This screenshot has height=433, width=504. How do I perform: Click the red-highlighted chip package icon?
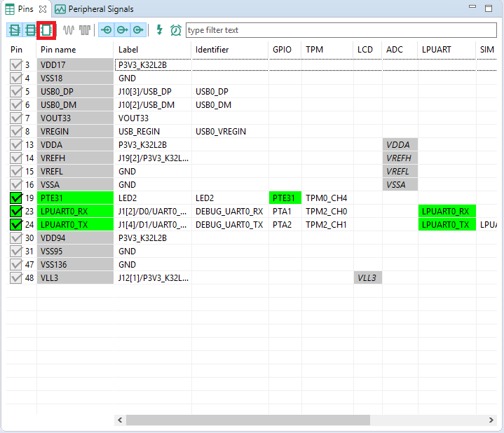tap(46, 30)
